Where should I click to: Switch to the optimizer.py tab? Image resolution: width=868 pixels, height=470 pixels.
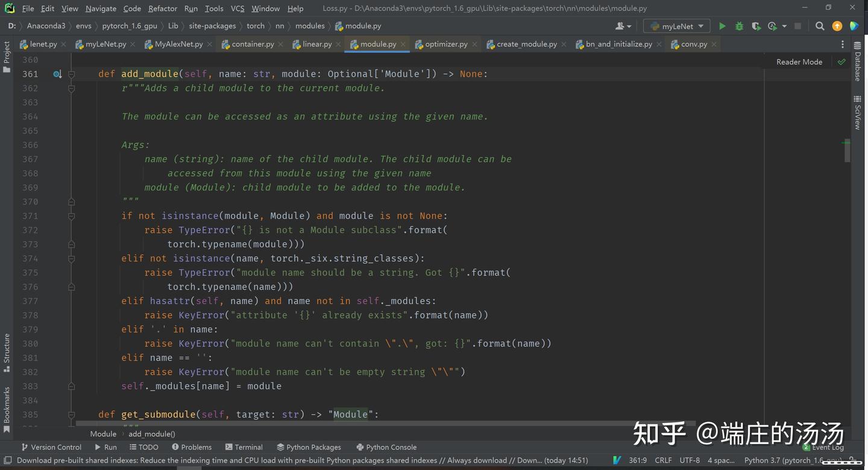[x=446, y=44]
